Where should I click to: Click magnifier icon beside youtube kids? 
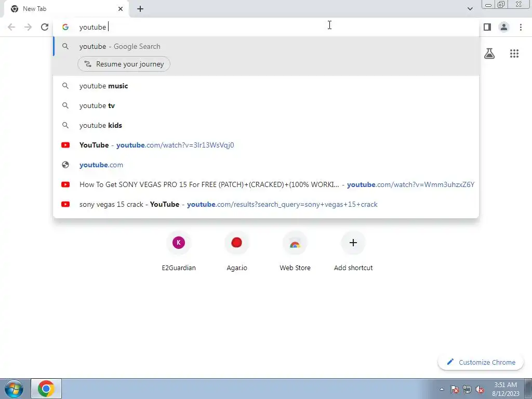pyautogui.click(x=65, y=125)
